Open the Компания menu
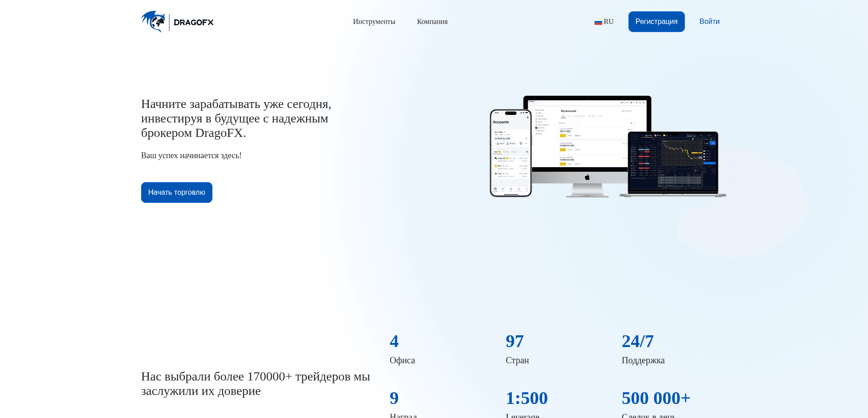This screenshot has width=868, height=418. (x=432, y=21)
